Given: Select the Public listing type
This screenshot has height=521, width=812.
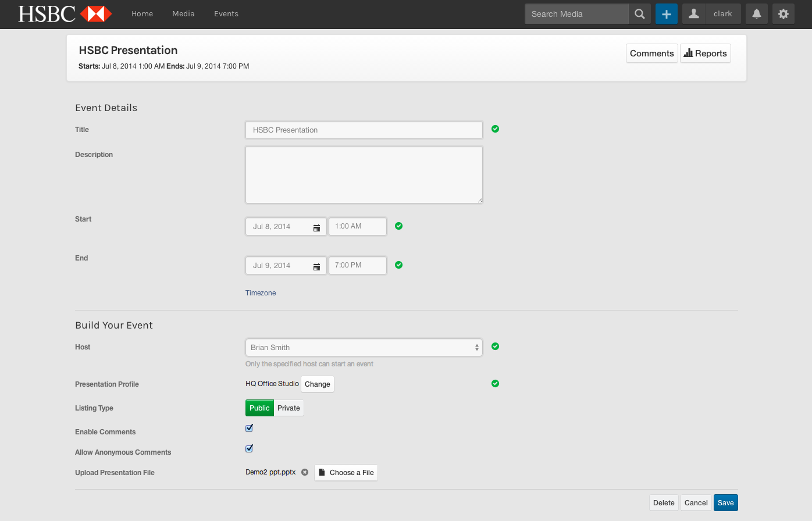Looking at the screenshot, I should 259,408.
